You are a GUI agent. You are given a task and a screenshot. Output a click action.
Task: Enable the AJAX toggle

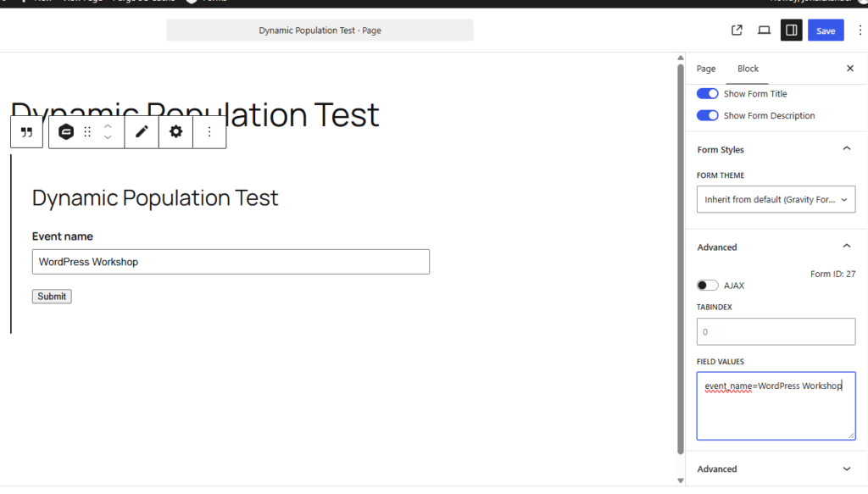[x=708, y=286]
